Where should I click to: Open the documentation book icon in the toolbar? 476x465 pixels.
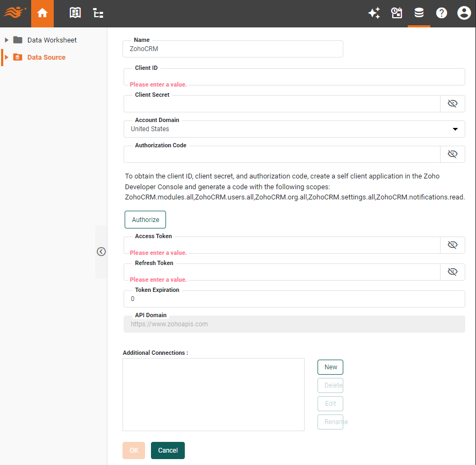click(x=75, y=13)
